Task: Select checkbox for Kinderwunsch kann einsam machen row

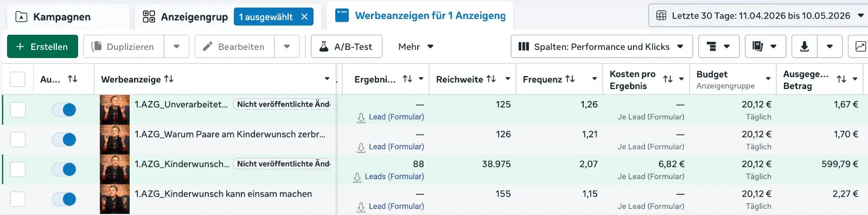Action: pyautogui.click(x=17, y=199)
